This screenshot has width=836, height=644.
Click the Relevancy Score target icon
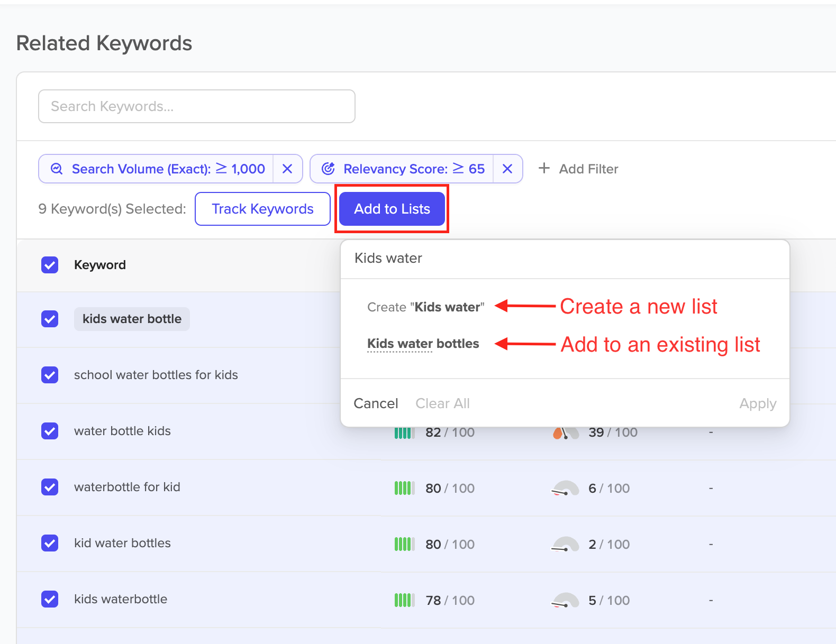coord(329,169)
